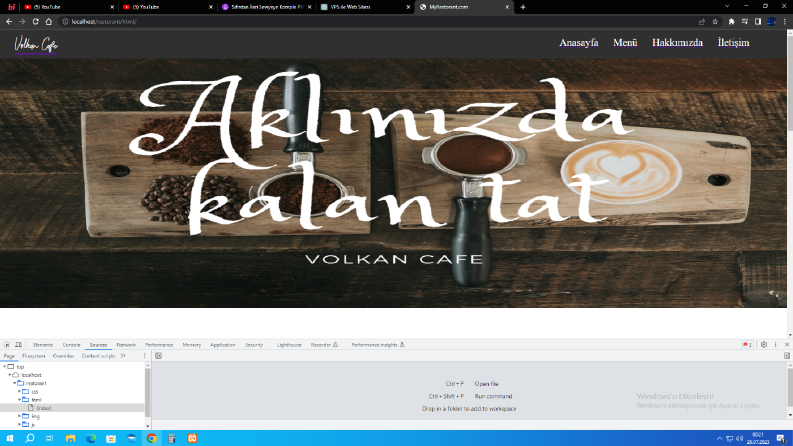Go back with the browser back arrow
This screenshot has width=793, height=446.
9,22
